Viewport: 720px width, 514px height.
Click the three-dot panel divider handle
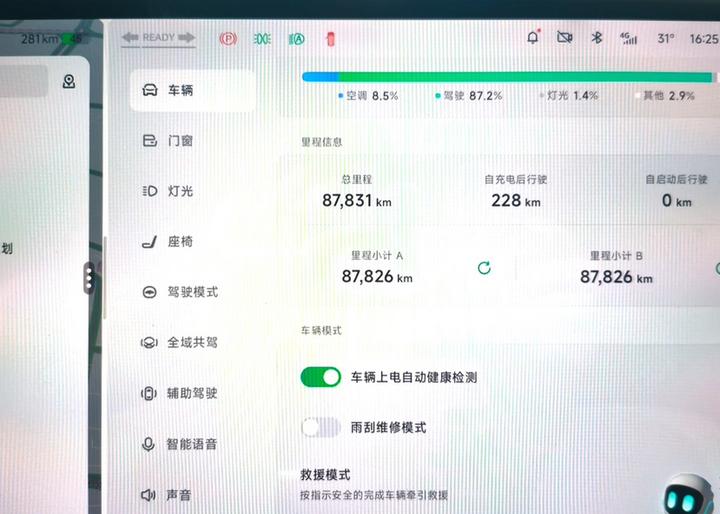coord(89,278)
